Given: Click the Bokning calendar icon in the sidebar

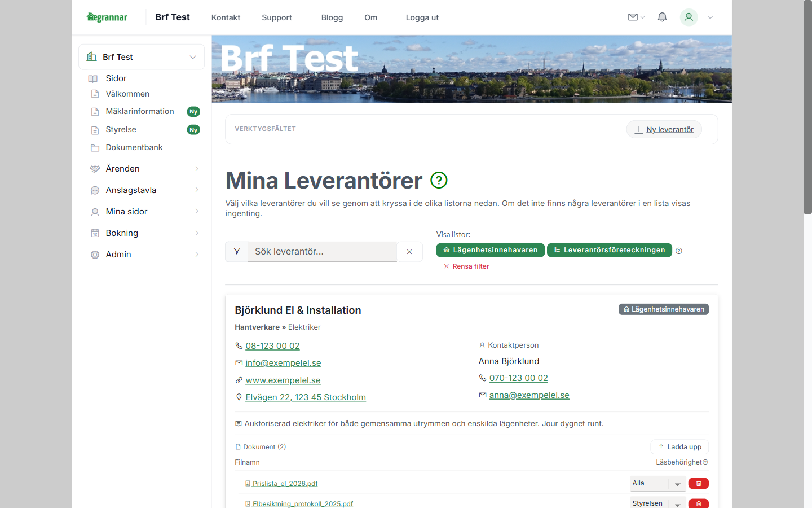Looking at the screenshot, I should click(x=94, y=233).
